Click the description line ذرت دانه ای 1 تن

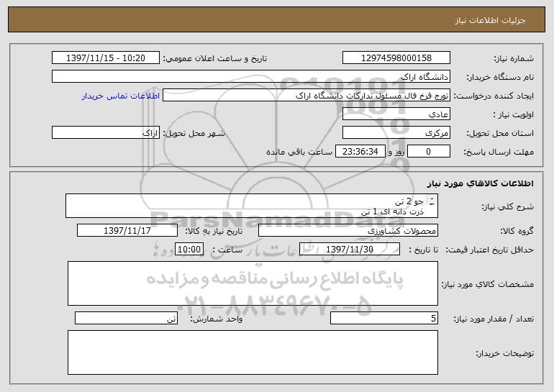[x=392, y=212]
